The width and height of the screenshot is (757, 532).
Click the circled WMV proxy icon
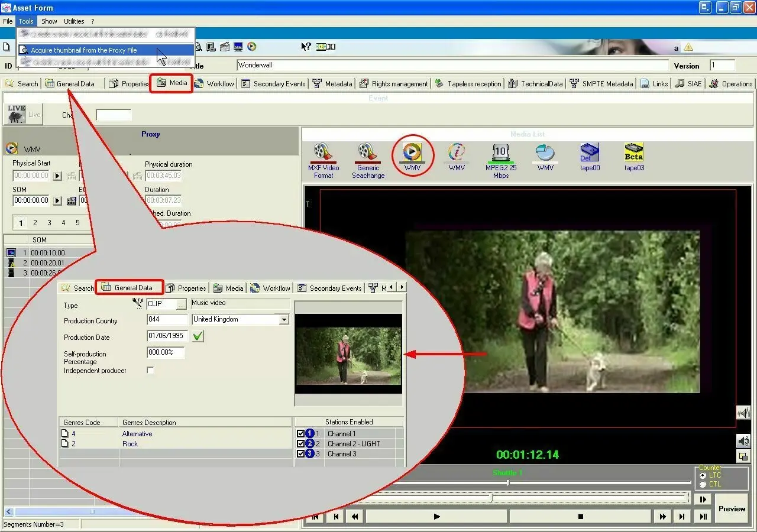(412, 153)
